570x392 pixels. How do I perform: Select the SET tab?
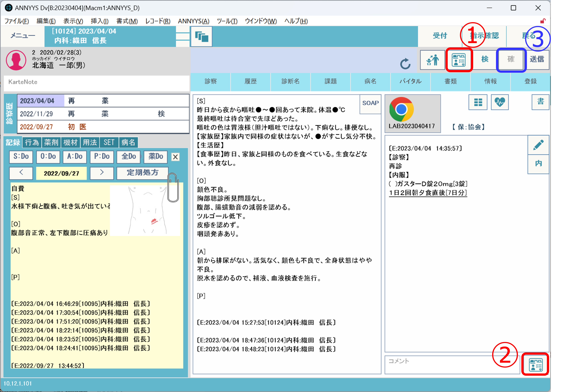tap(109, 142)
